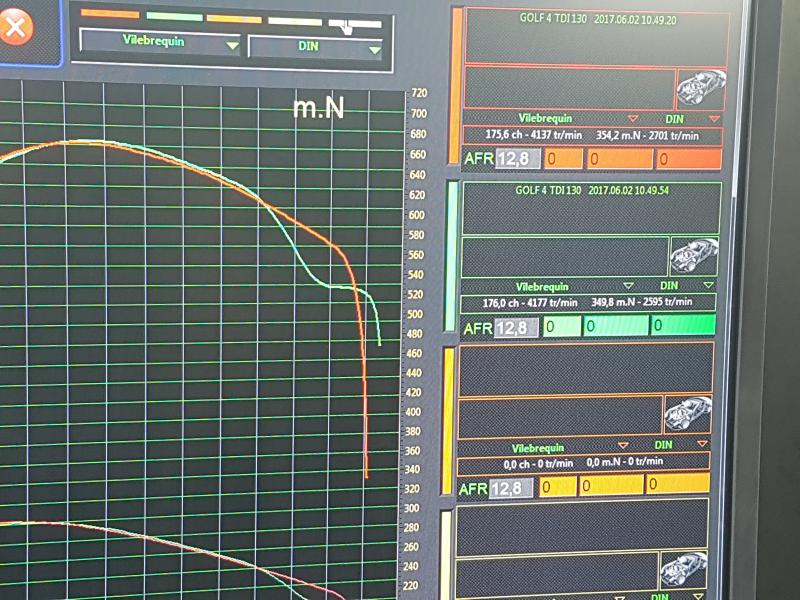Click the orange color bar beside the 10.49.20 run
The width and height of the screenshot is (800, 600).
pyautogui.click(x=455, y=86)
